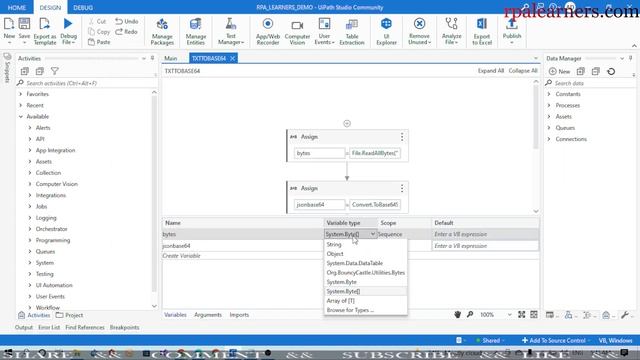Click Export to Excel
This screenshot has height=360, width=640.
point(482,31)
